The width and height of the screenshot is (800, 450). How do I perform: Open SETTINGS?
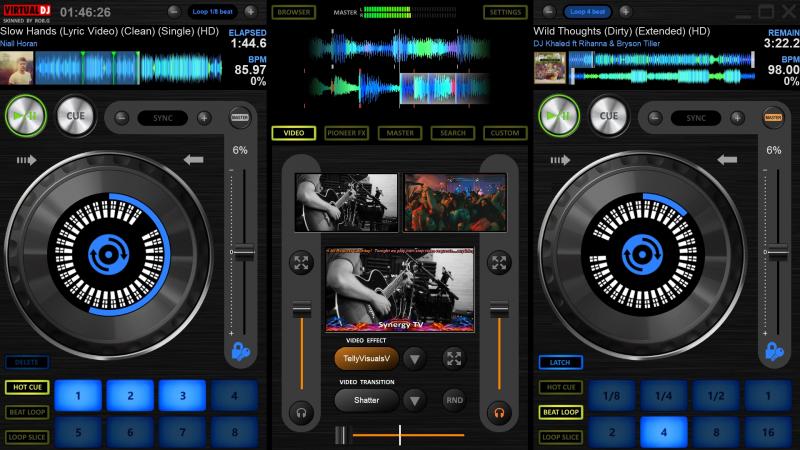[505, 12]
